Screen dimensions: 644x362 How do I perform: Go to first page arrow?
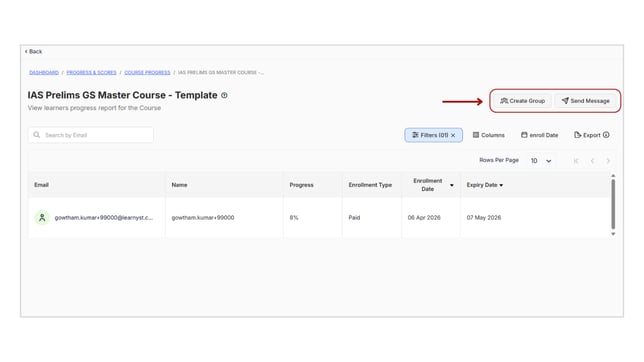coord(576,161)
